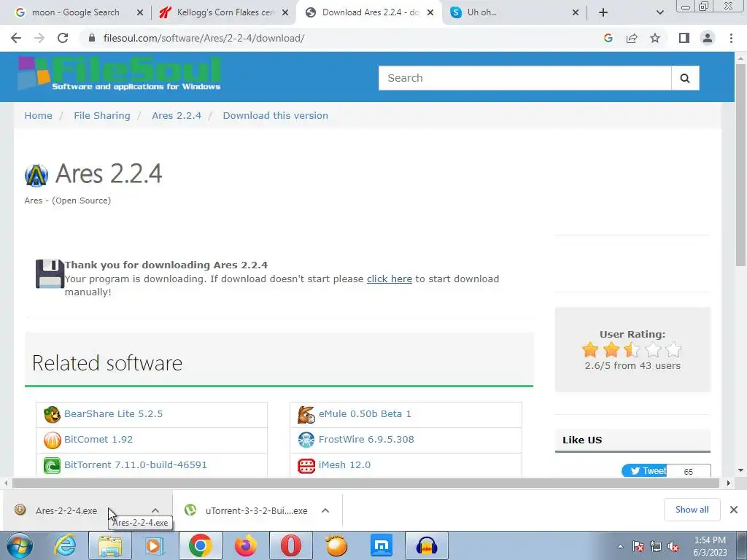The height and width of the screenshot is (560, 747).
Task: Launch Internet Explorer from taskbar
Action: (65, 545)
